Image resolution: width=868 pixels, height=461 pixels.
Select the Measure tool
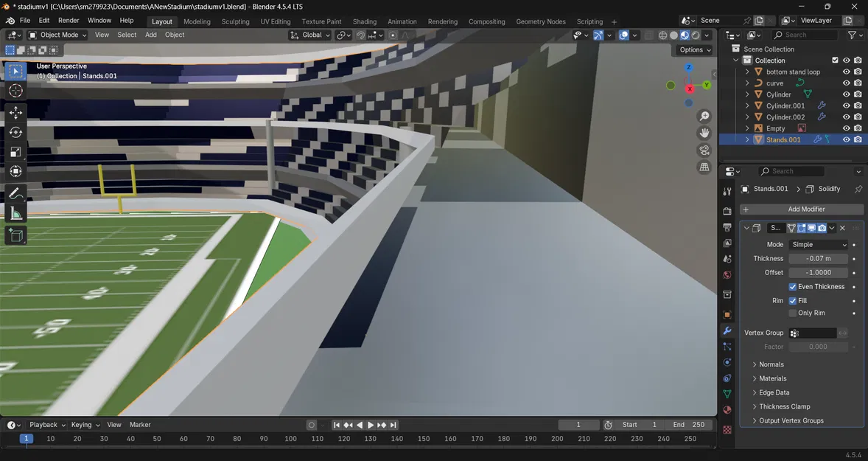[x=15, y=213]
